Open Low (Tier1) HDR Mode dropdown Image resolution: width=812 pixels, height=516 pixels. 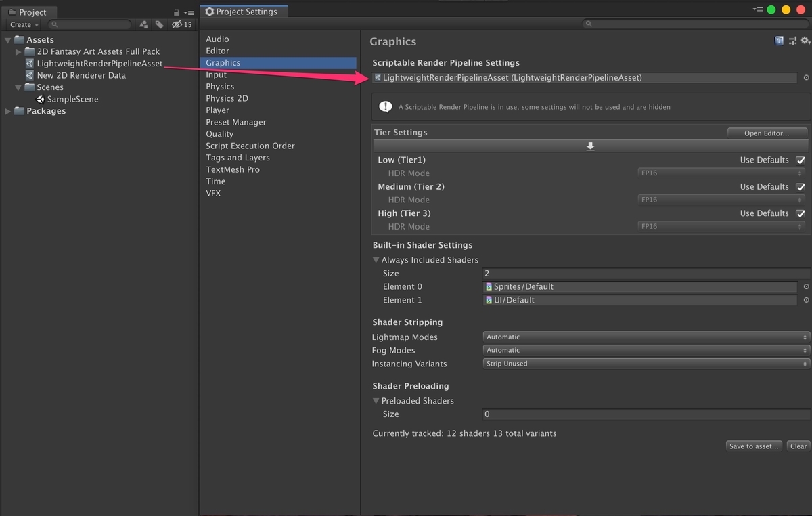pos(722,173)
